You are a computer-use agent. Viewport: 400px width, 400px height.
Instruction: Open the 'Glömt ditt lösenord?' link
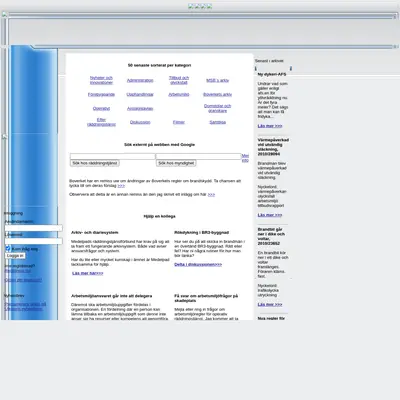click(x=23, y=280)
